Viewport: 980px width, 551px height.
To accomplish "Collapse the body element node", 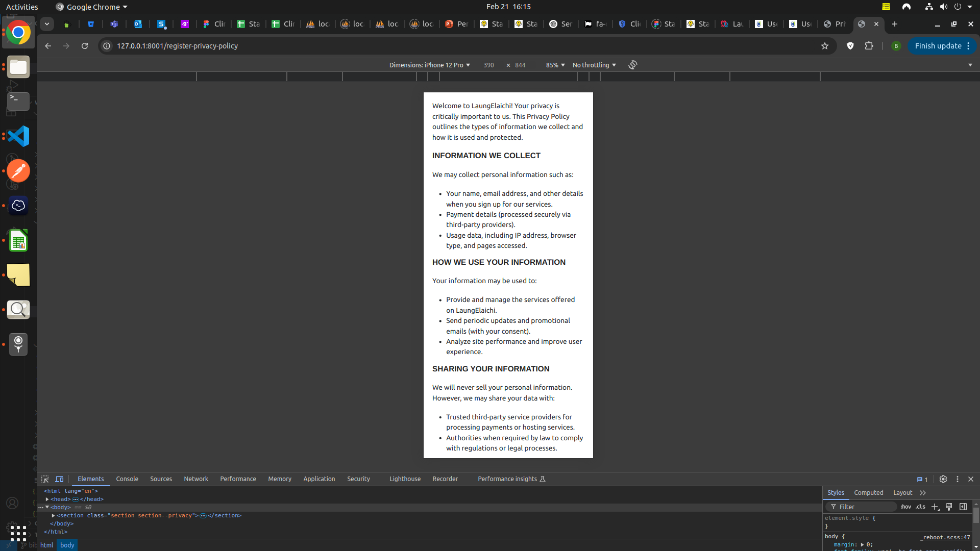I will pyautogui.click(x=47, y=507).
